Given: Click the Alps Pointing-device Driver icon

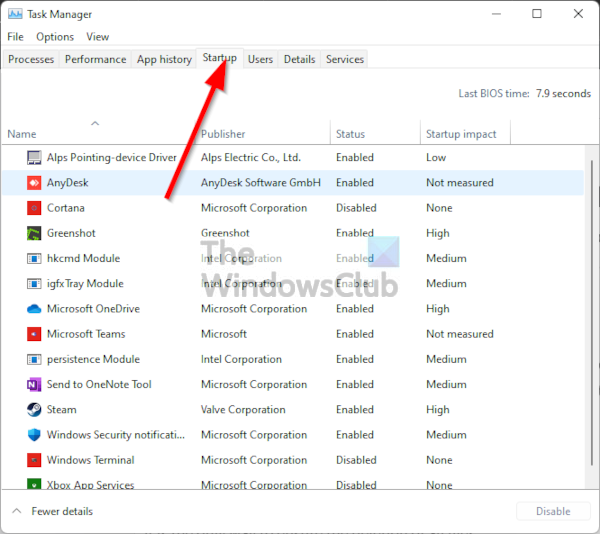Looking at the screenshot, I should (x=34, y=158).
